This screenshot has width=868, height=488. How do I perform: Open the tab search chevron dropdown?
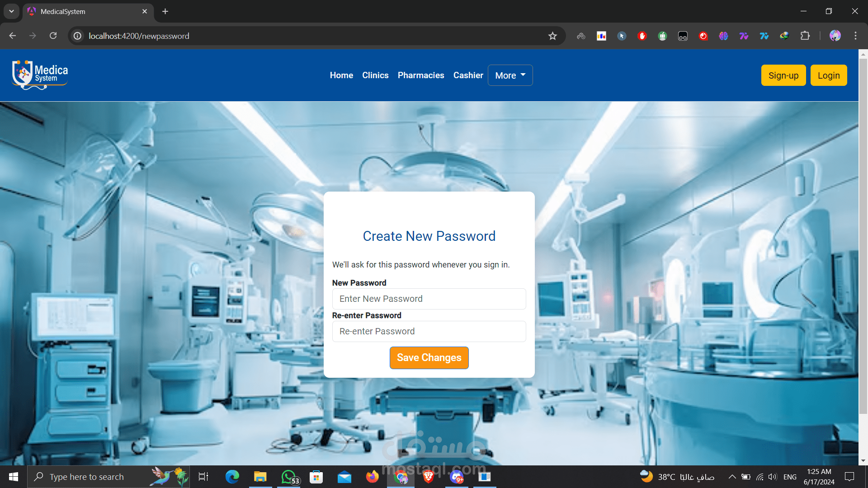(x=11, y=11)
